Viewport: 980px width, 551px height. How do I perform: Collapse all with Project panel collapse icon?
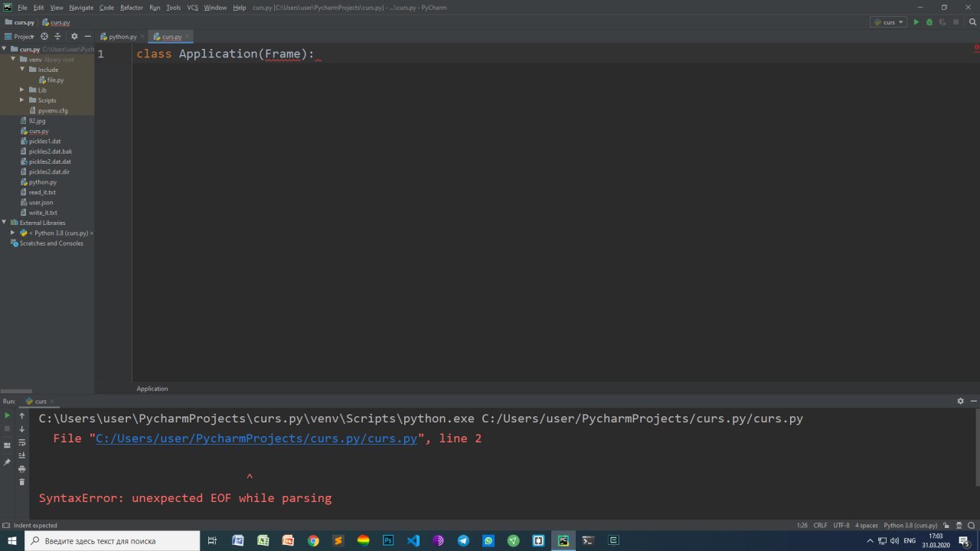[x=57, y=36]
